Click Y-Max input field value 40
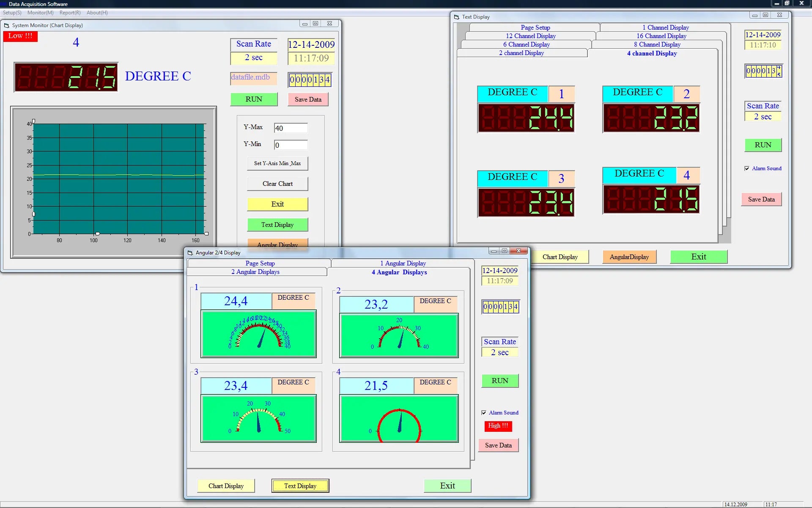The image size is (812, 508). click(x=291, y=127)
